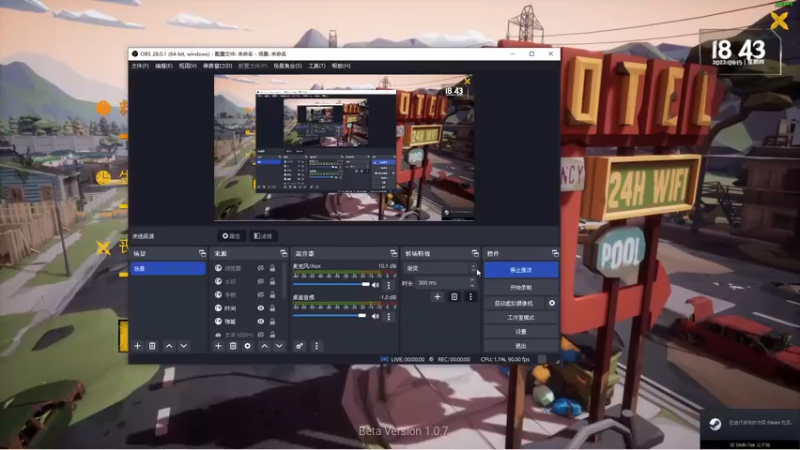Click 开始录制 start recording button

click(521, 287)
